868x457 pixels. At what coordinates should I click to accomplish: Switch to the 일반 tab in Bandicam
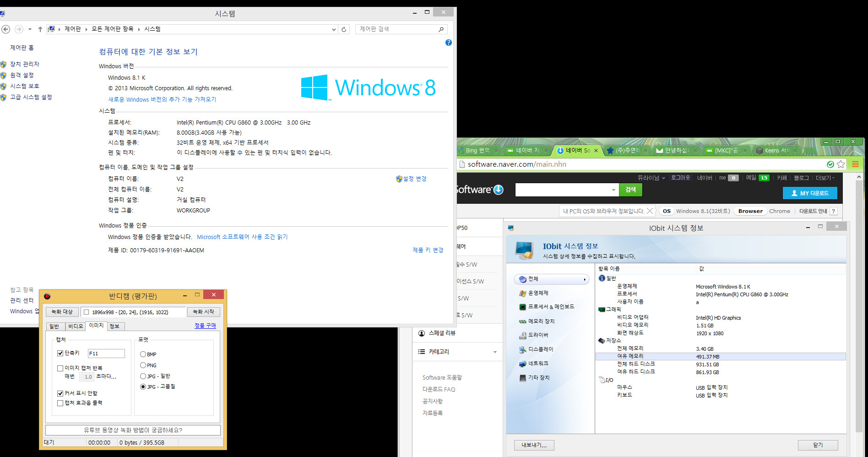(x=54, y=326)
